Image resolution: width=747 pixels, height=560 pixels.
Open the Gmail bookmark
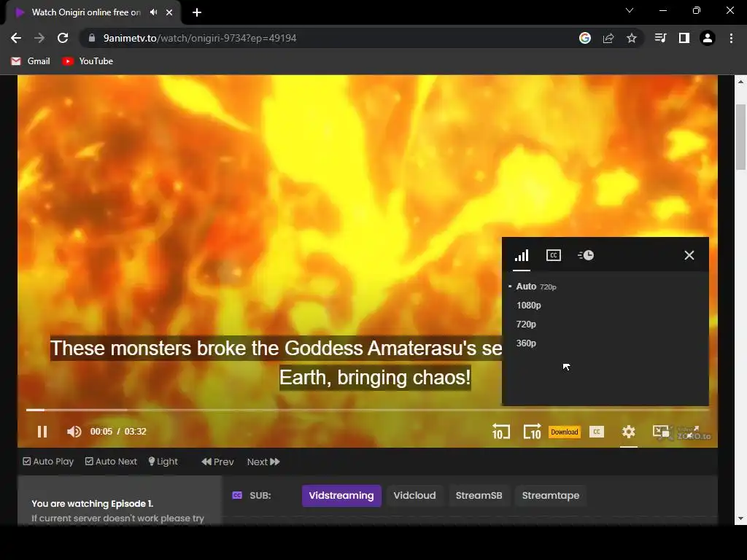click(31, 61)
